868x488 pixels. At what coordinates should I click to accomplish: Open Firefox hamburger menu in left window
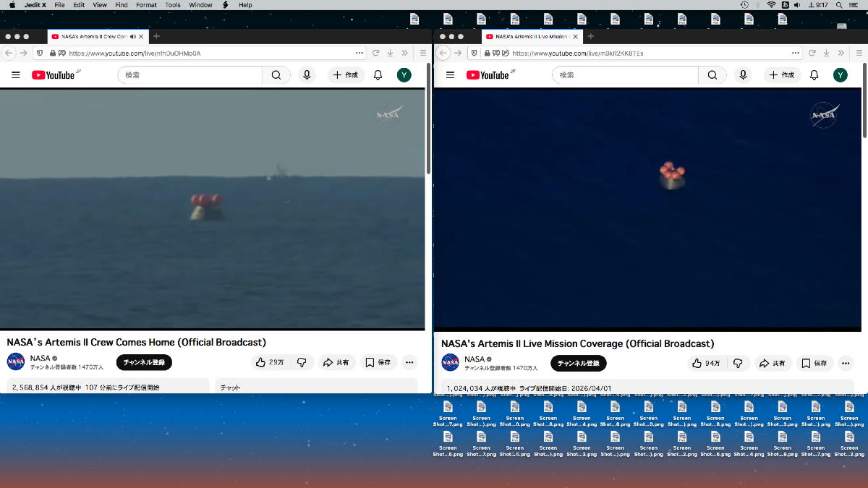pos(423,53)
